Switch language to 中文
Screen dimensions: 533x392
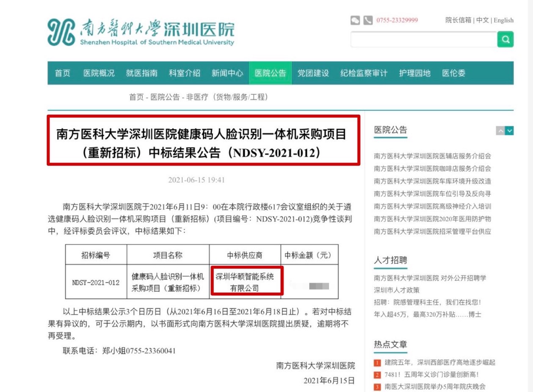coord(482,20)
